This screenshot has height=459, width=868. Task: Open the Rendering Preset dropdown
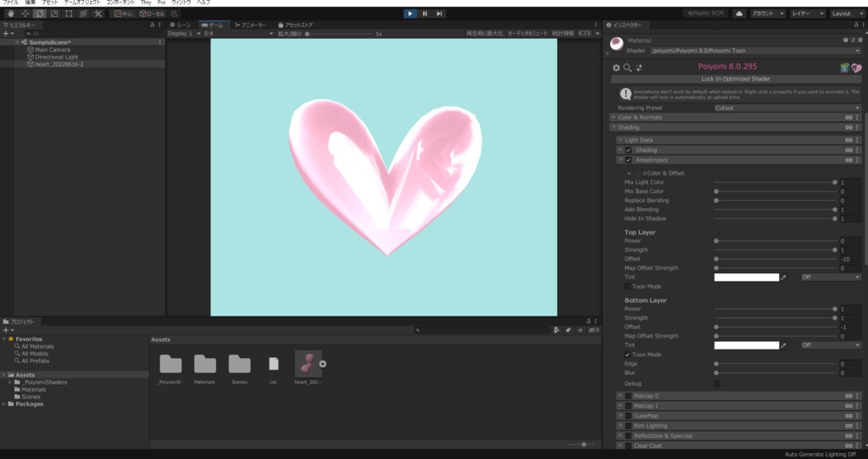(x=787, y=108)
